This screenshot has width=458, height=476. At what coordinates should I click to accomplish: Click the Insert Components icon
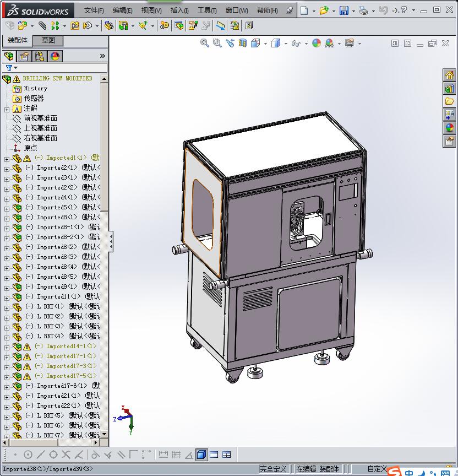click(22, 25)
